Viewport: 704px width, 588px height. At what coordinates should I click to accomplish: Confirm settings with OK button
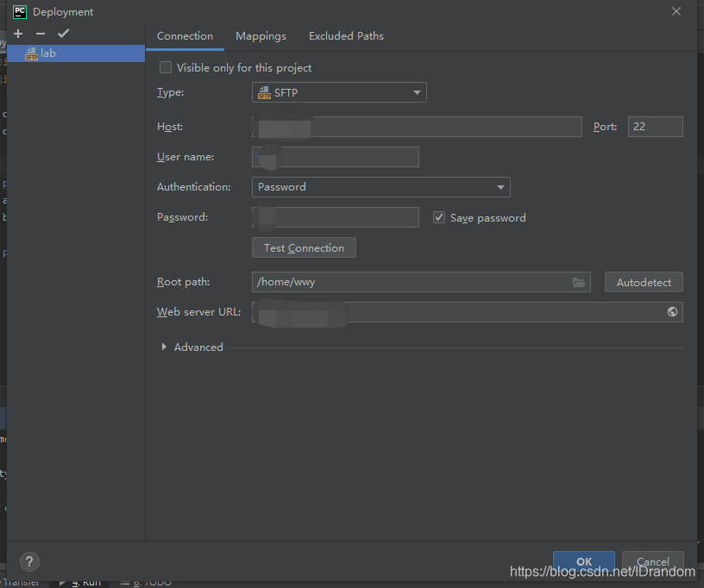point(584,561)
